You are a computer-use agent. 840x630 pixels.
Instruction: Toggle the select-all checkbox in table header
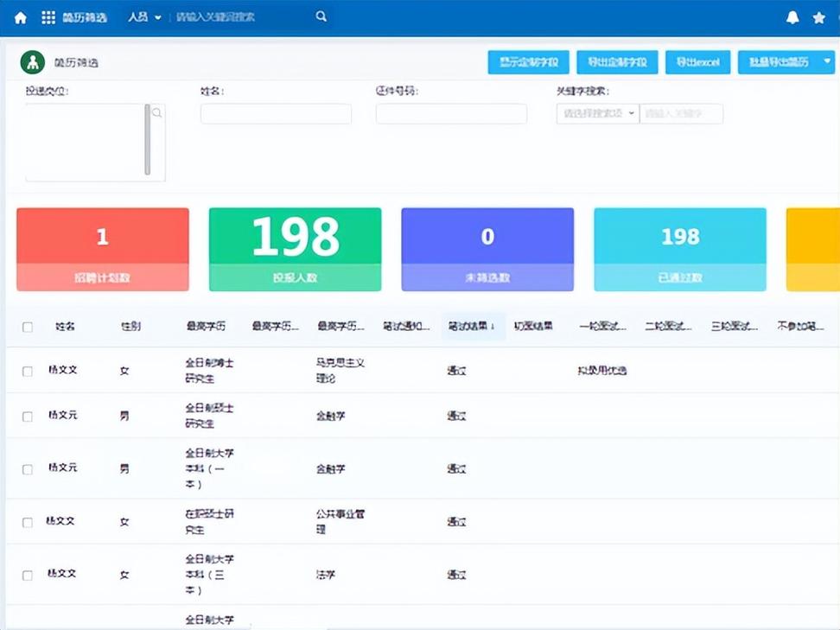pos(28,327)
